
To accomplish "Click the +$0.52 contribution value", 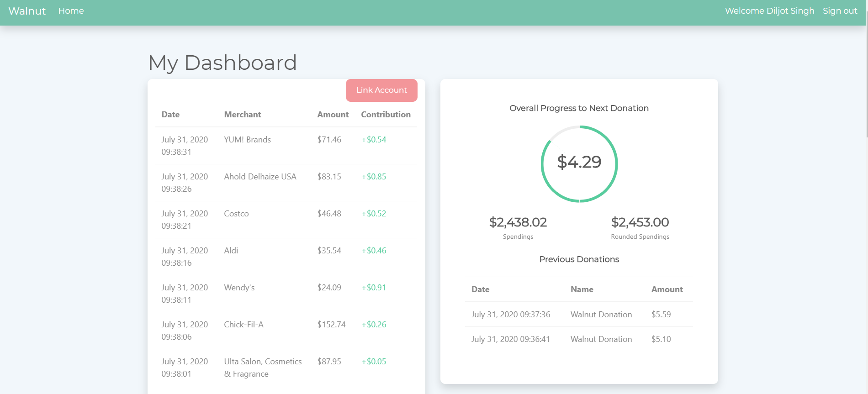I will pyautogui.click(x=374, y=214).
